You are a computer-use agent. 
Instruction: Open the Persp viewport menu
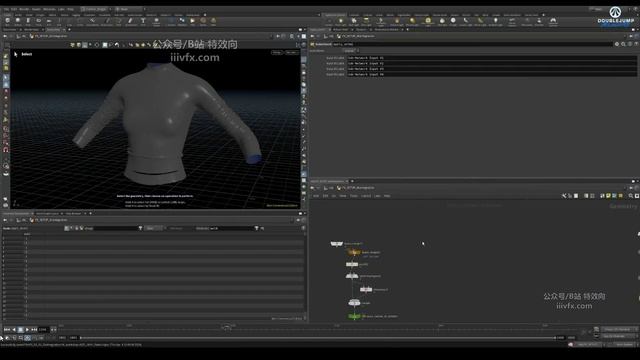click(x=277, y=53)
